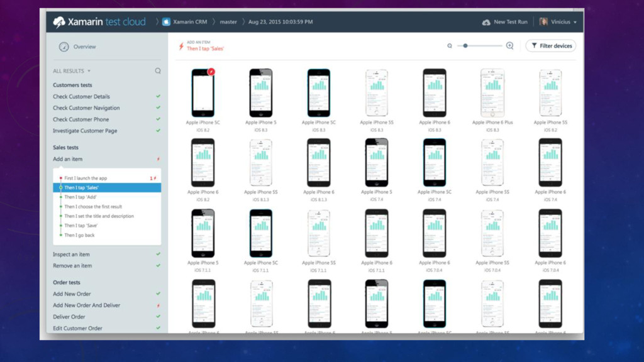Screen dimensions: 644x362
Task: Open Add New Order test
Action: click(x=72, y=294)
